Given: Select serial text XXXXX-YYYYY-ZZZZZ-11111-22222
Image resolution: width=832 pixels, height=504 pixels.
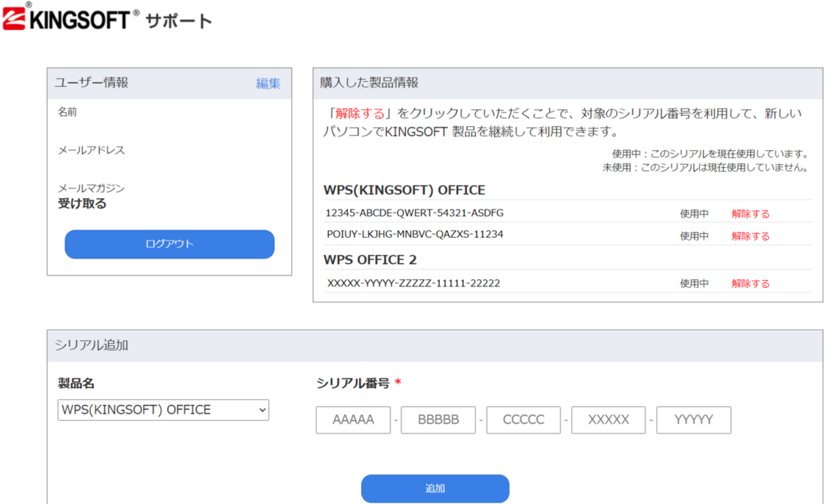Looking at the screenshot, I should point(413,283).
